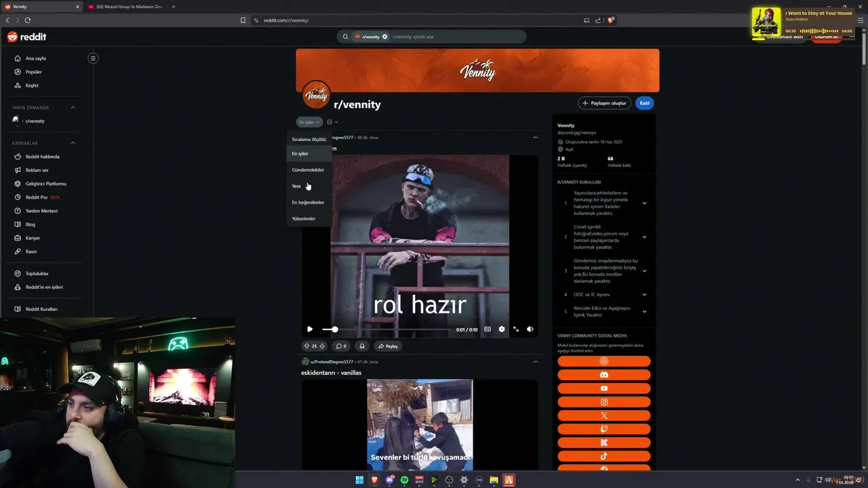
Task: Click the Basın microphone icon
Action: 18,251
